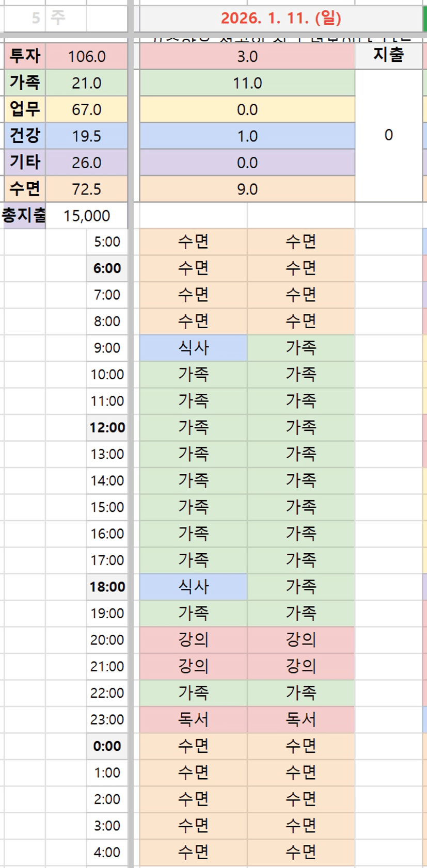
Task: Select the date header 2026. 1. 11. (일)
Action: (281, 19)
